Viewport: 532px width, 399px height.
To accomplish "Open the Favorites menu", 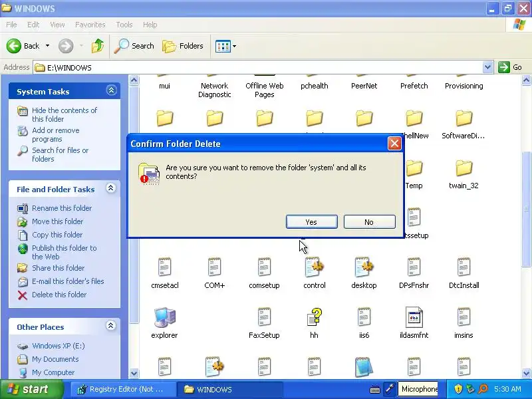I will (x=90, y=25).
